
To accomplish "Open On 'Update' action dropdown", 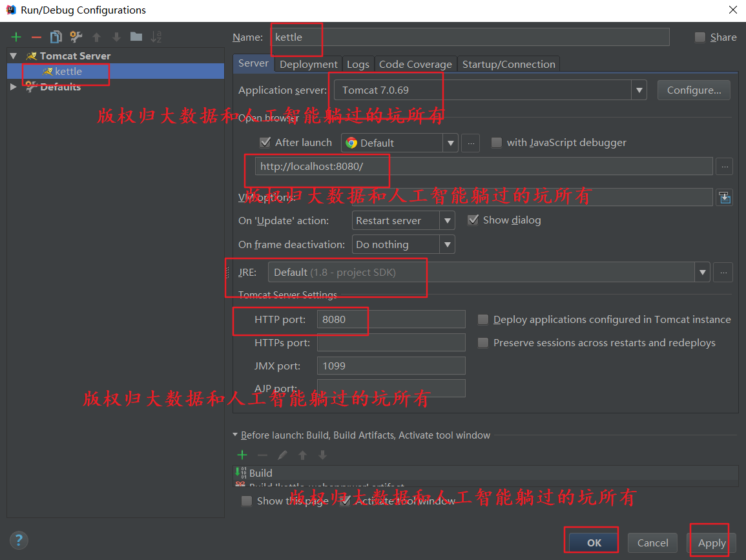I will [x=447, y=220].
